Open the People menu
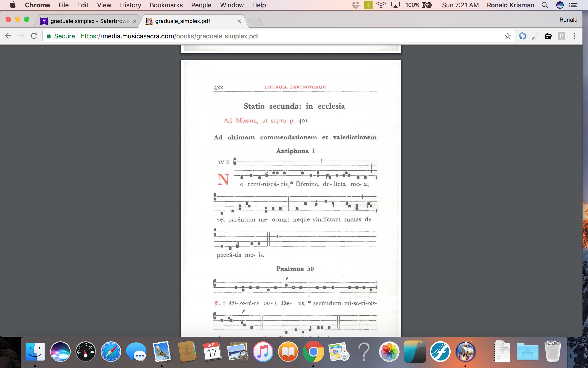Screen dimensions: 588x368 pyautogui.click(x=201, y=5)
